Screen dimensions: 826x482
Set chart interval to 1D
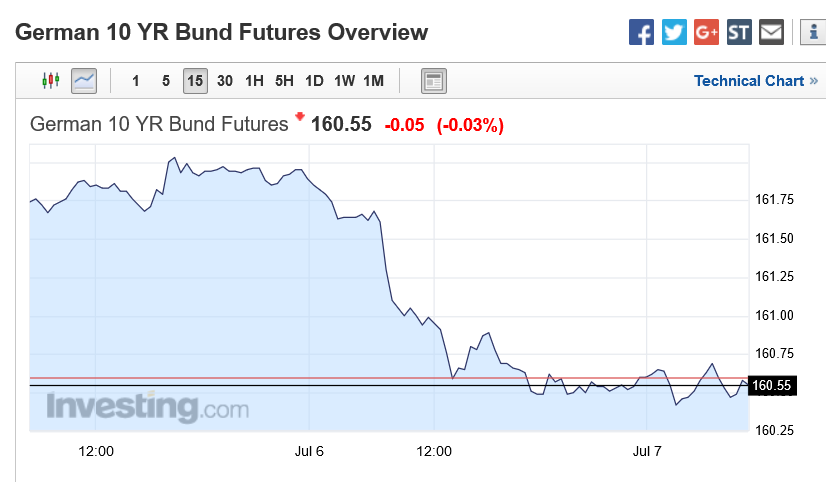tap(314, 81)
